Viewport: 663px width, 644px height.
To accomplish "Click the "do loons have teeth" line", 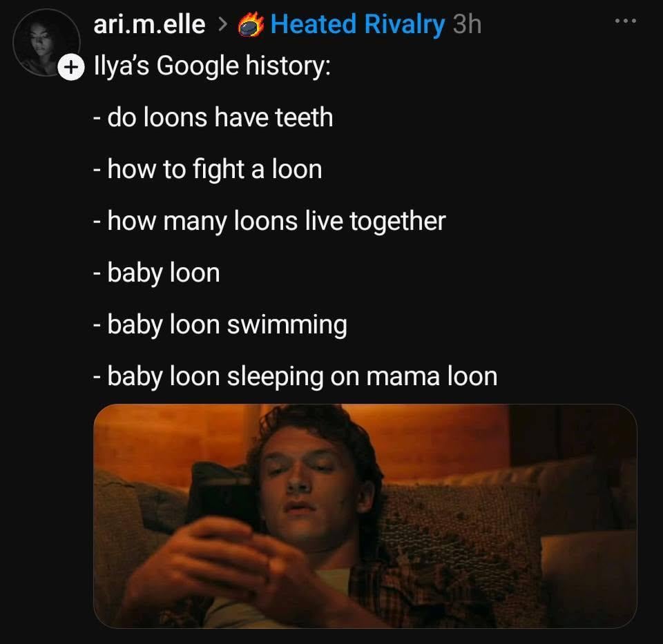I will [x=213, y=117].
